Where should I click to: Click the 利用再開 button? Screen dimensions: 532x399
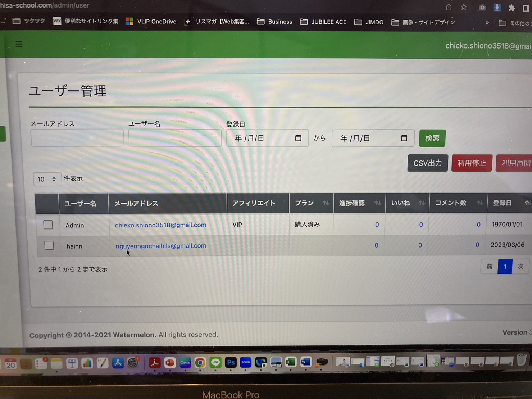point(514,163)
